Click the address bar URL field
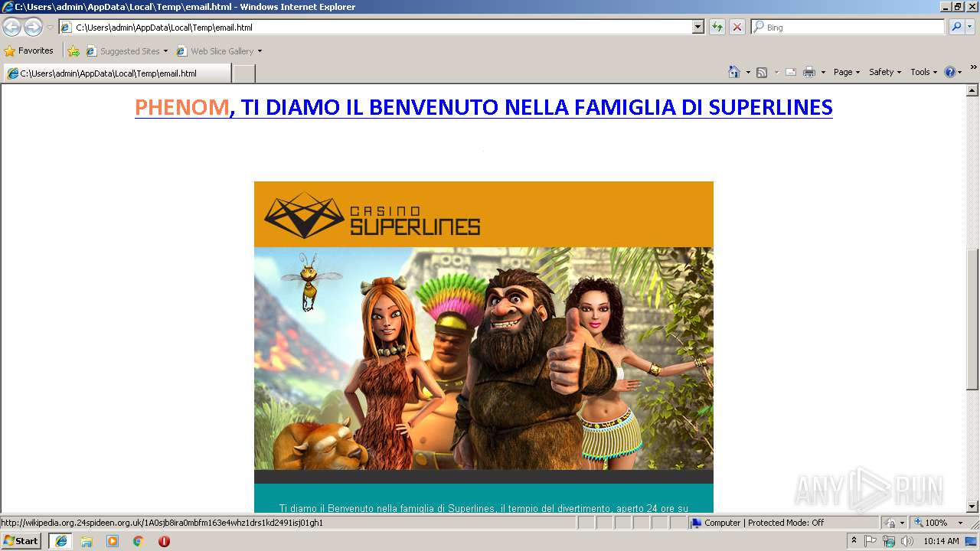The image size is (980, 551). point(375,28)
